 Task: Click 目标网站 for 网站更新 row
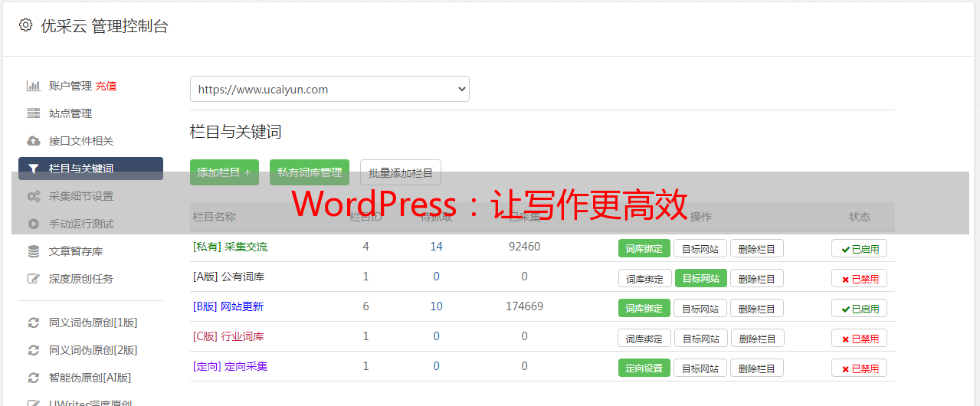click(x=700, y=308)
